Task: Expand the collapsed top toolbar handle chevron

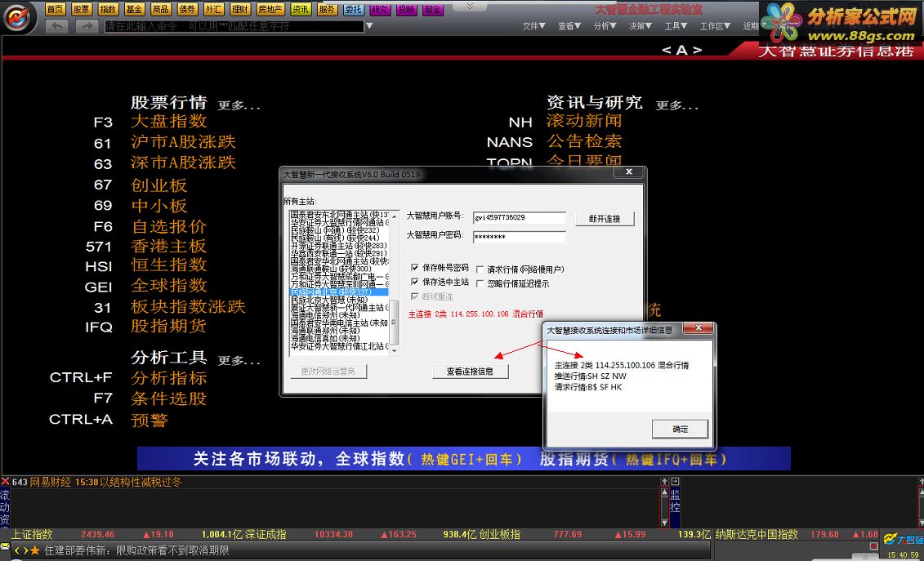Action: (x=470, y=6)
